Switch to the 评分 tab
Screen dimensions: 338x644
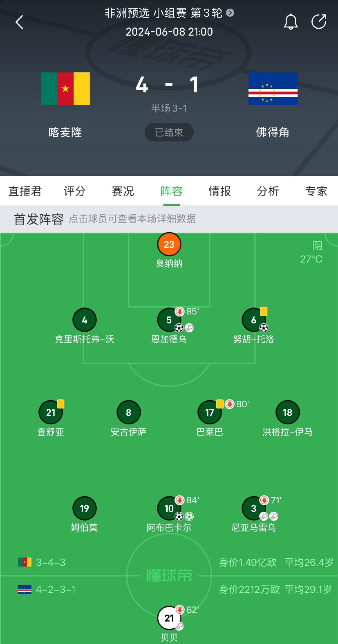[x=74, y=191]
